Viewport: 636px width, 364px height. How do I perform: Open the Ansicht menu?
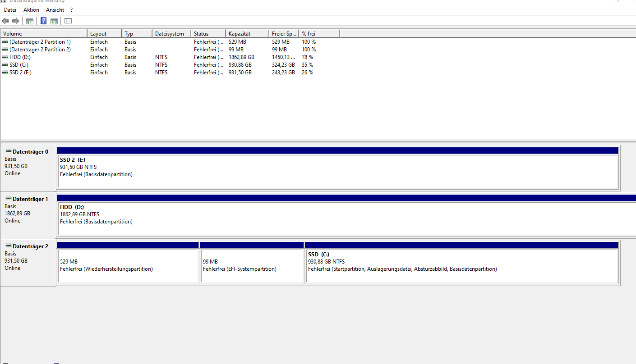(55, 9)
